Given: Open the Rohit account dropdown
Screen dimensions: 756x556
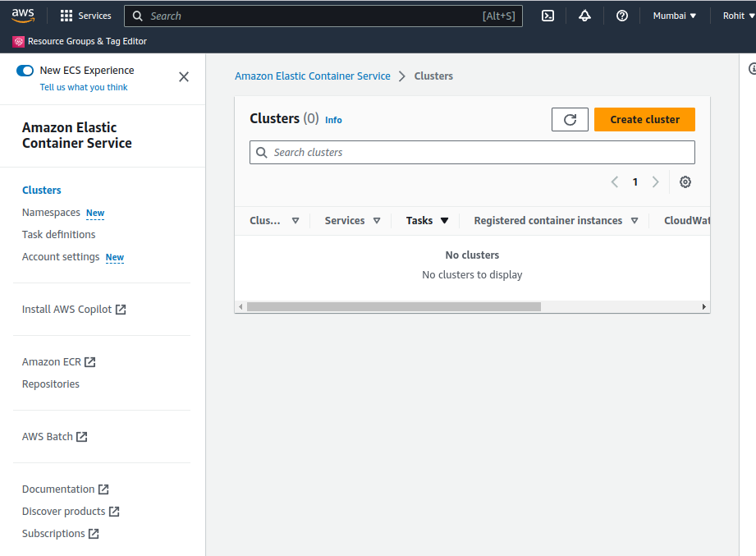Looking at the screenshot, I should [x=738, y=16].
